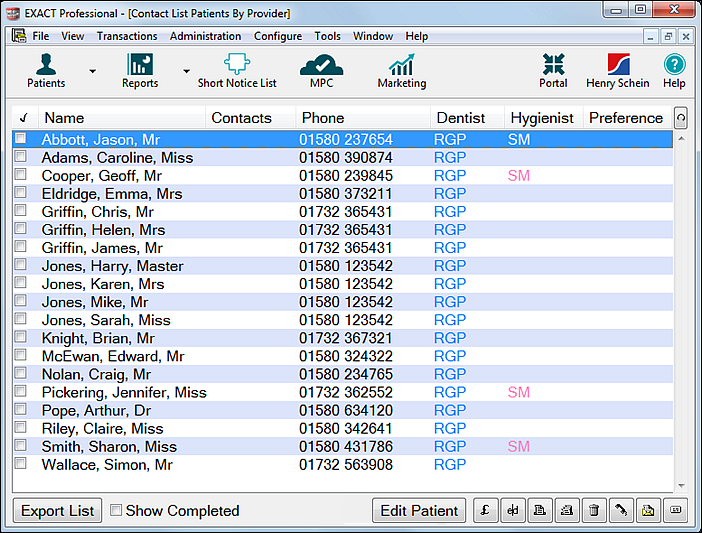Image resolution: width=702 pixels, height=533 pixels.
Task: Click the pound sign payment icon
Action: (x=485, y=510)
